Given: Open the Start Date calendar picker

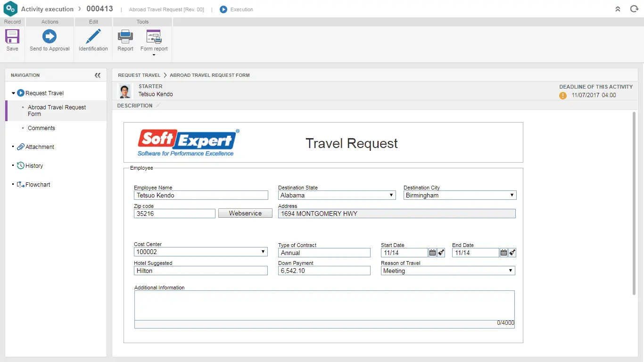Looking at the screenshot, I should pyautogui.click(x=432, y=253).
